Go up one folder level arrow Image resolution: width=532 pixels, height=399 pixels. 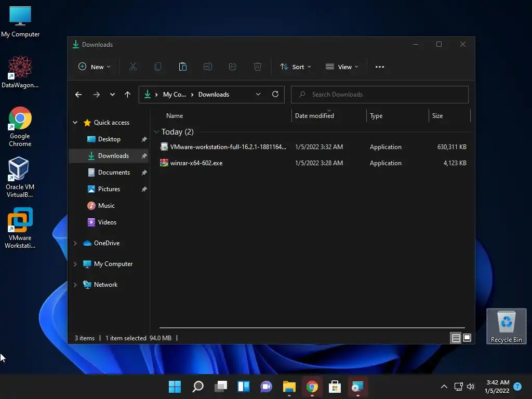tap(128, 95)
